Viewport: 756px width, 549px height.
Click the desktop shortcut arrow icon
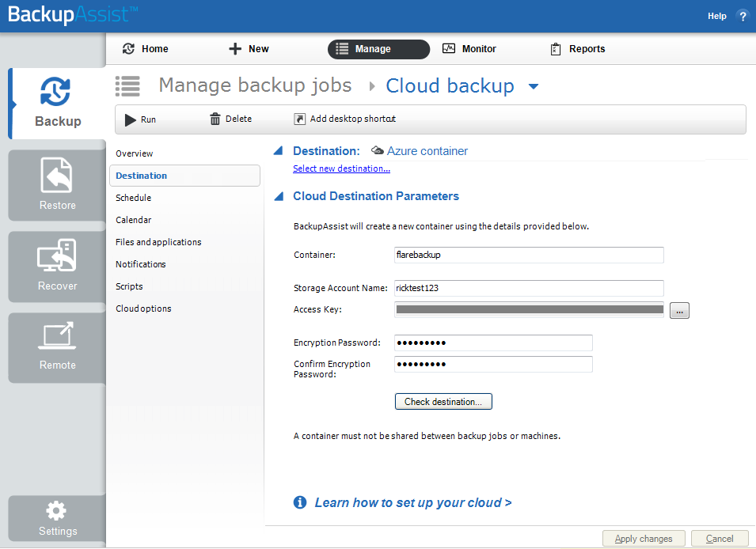tap(299, 119)
